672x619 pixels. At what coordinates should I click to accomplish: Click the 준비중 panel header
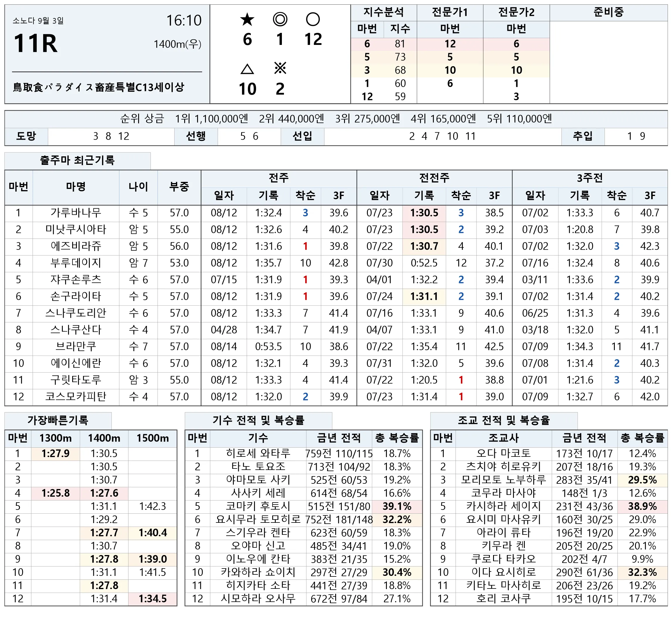point(608,12)
